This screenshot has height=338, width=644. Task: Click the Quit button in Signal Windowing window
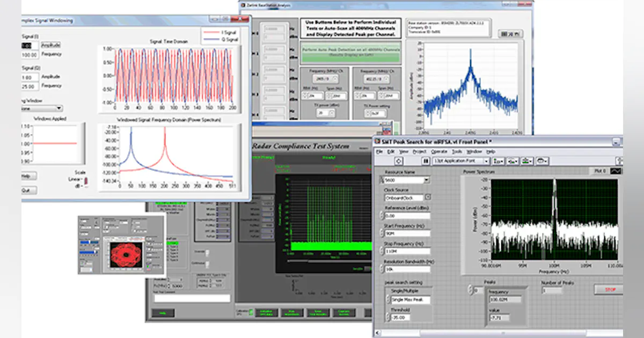tap(28, 190)
